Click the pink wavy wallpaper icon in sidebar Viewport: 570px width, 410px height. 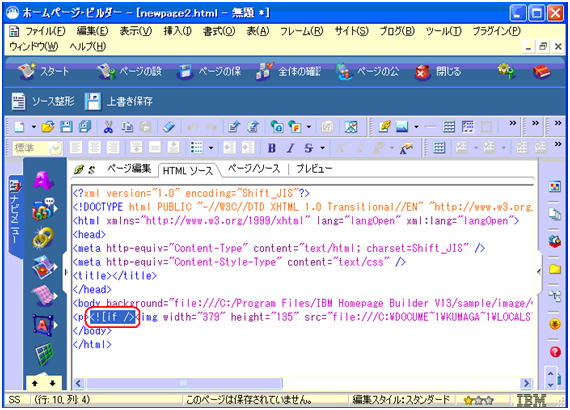point(43,295)
